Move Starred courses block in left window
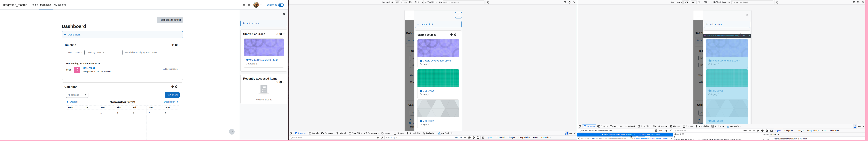The height and width of the screenshot is (141, 868). point(277,34)
